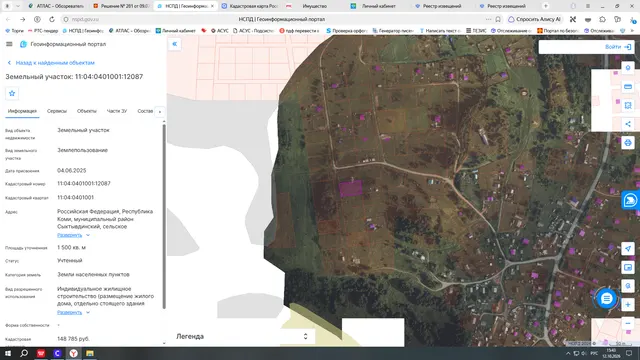Share the map link
The width and height of the screenshot is (640, 360).
(628, 124)
